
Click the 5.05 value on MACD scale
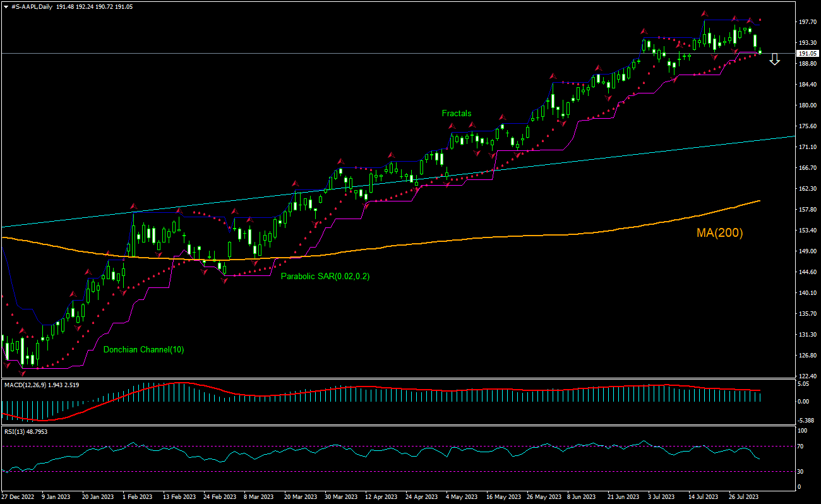point(803,383)
